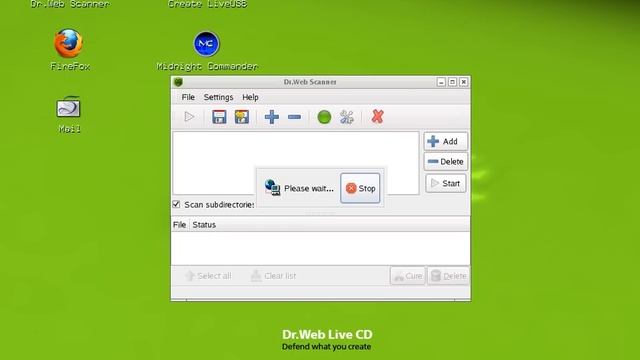This screenshot has height=360, width=640.
Task: Click the Create LiveUSB desktop label
Action: click(208, 4)
